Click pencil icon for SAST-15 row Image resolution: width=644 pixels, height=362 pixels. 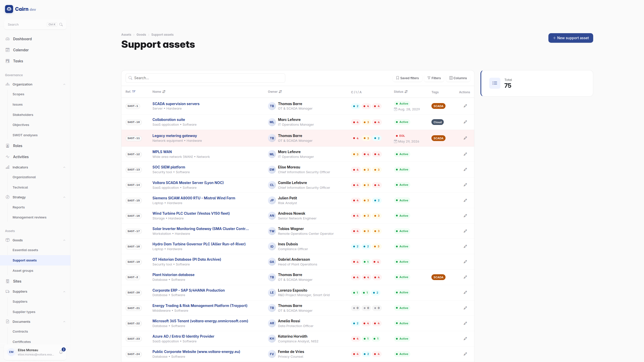tap(465, 200)
